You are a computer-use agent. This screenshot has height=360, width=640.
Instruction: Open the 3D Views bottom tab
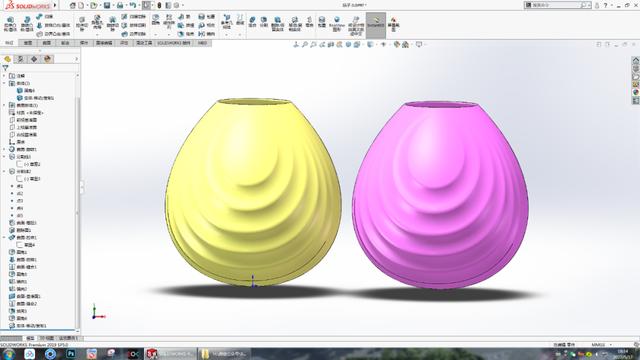(x=47, y=338)
